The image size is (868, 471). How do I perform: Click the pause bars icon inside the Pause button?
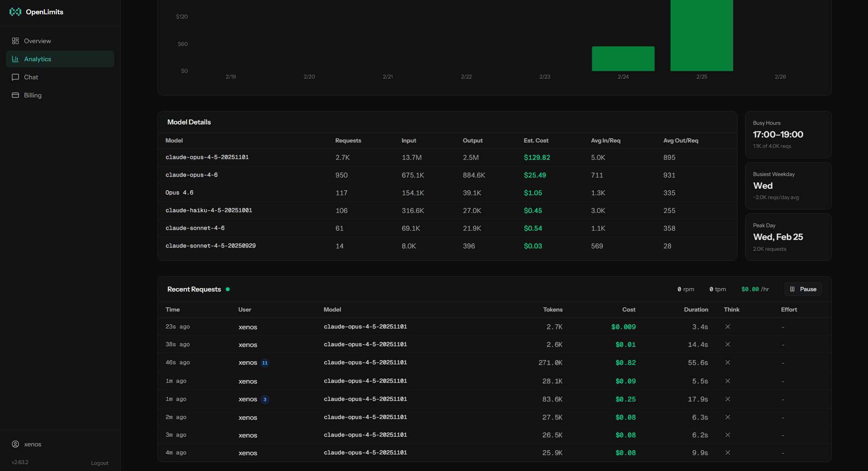point(792,289)
